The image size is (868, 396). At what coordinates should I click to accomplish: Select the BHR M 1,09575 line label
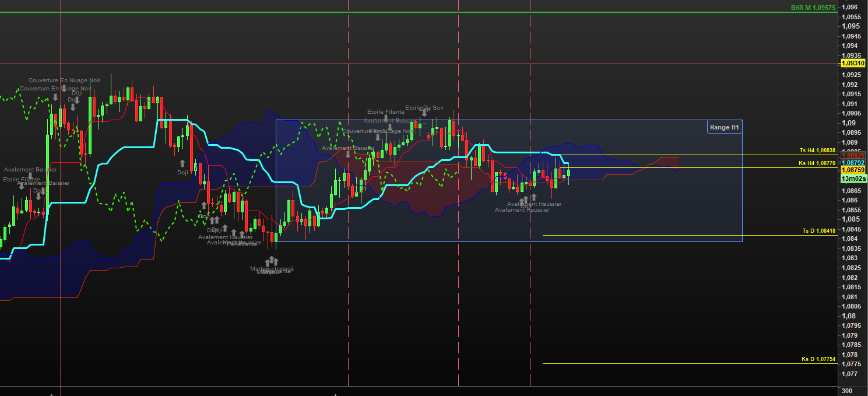pos(813,8)
